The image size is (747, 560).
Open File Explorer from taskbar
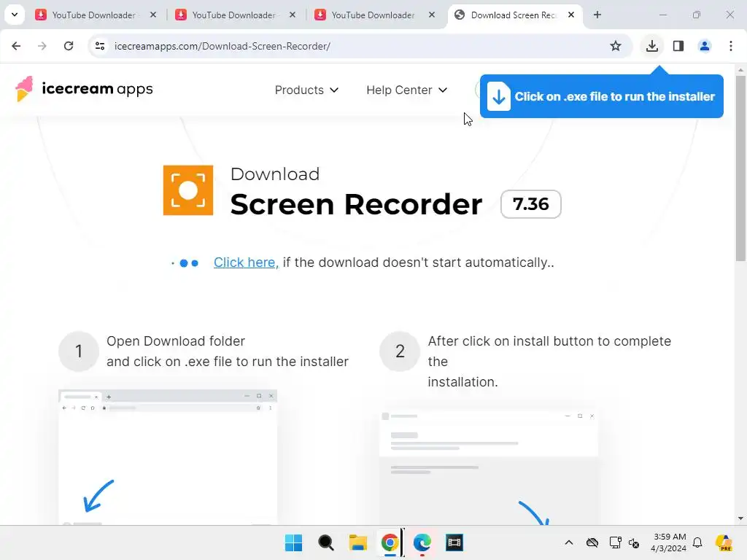357,542
